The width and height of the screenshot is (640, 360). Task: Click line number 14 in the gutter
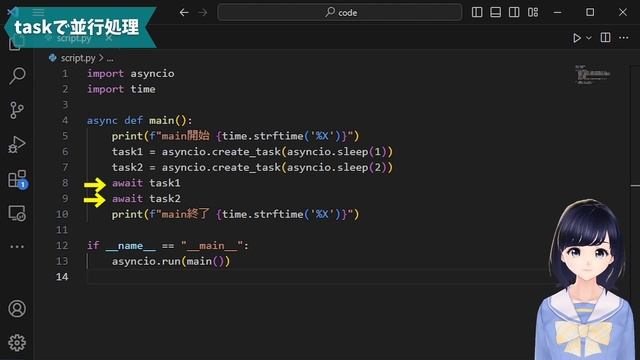(62, 277)
